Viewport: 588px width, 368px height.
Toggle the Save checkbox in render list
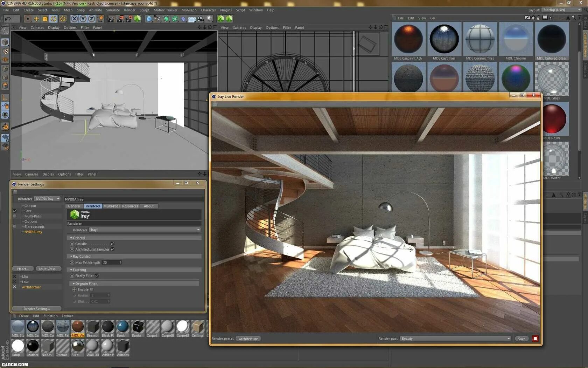pyautogui.click(x=15, y=211)
